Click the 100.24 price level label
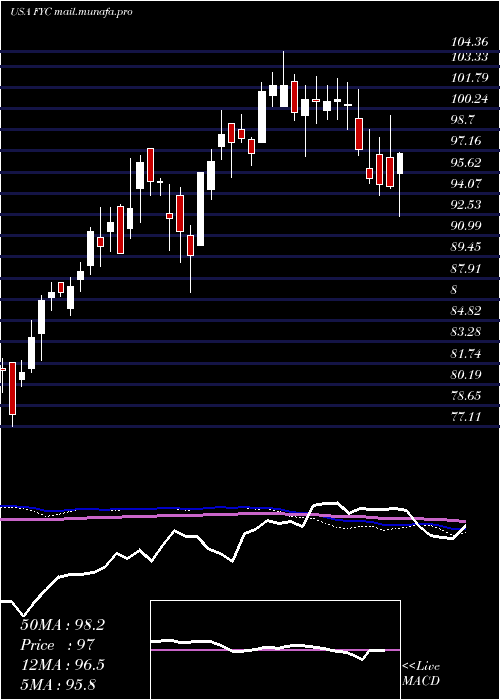Screen dimensions: 500x700 coord(469,99)
